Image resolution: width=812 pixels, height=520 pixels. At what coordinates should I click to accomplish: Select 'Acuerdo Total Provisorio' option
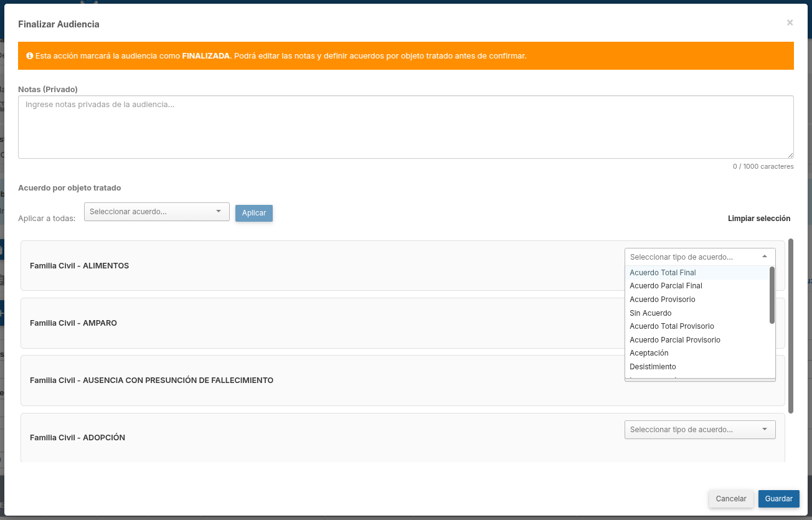point(697,326)
